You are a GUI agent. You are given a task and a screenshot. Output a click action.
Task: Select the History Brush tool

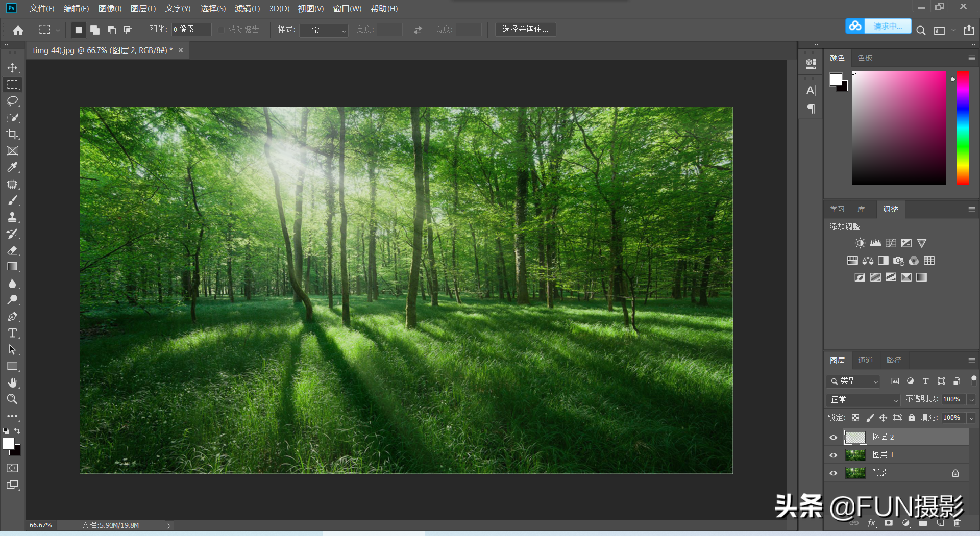(12, 234)
